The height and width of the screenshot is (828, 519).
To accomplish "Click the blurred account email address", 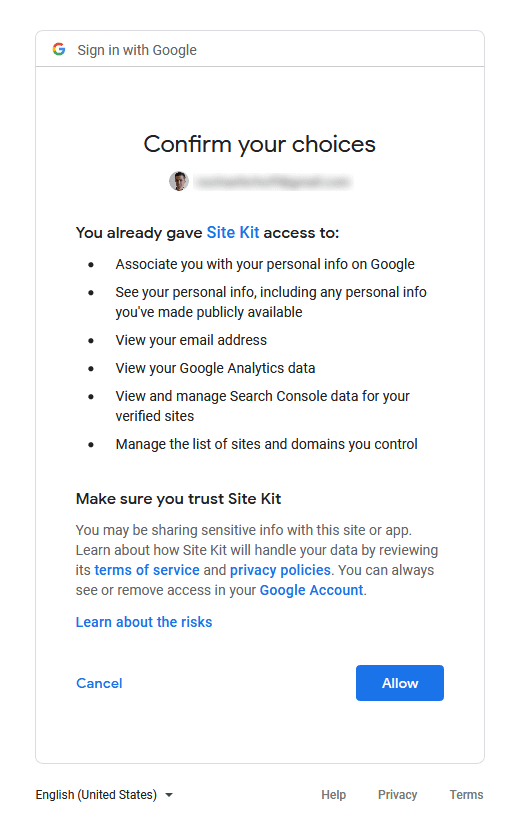I will point(272,182).
